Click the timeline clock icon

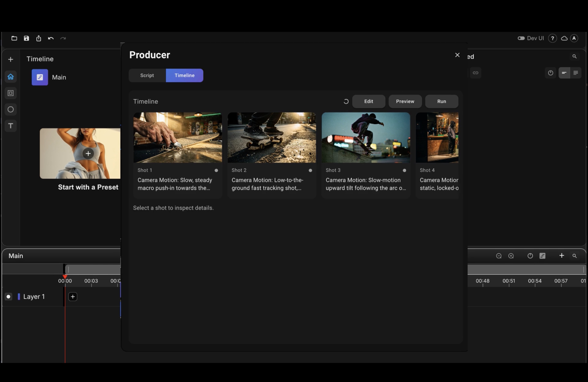[x=530, y=256]
